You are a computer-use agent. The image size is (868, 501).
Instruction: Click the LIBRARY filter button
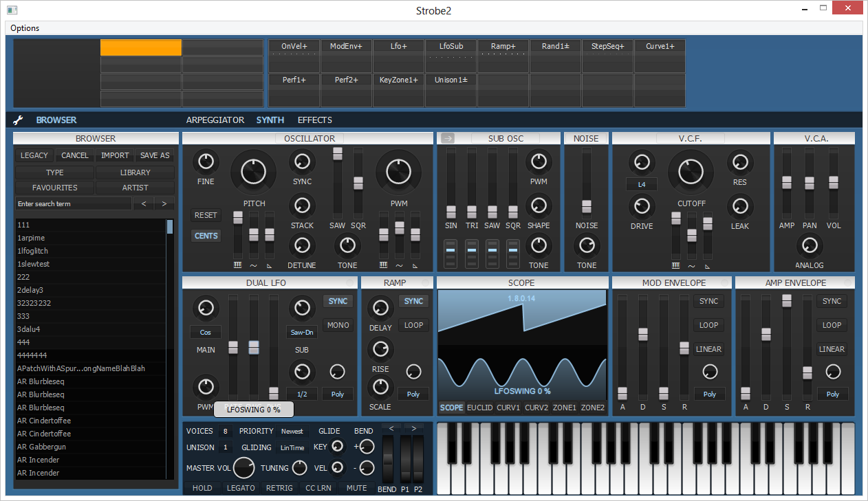point(135,172)
